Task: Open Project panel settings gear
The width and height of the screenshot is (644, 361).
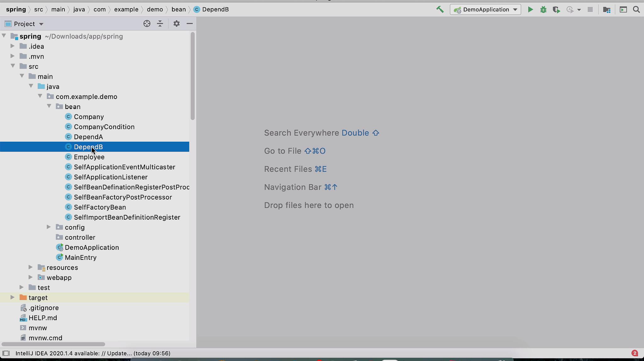Action: 176,24
